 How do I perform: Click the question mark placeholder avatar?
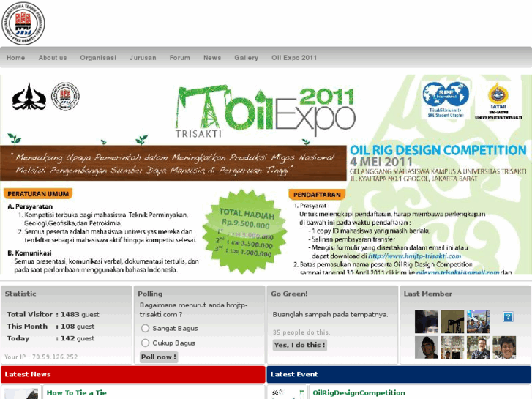tap(508, 317)
